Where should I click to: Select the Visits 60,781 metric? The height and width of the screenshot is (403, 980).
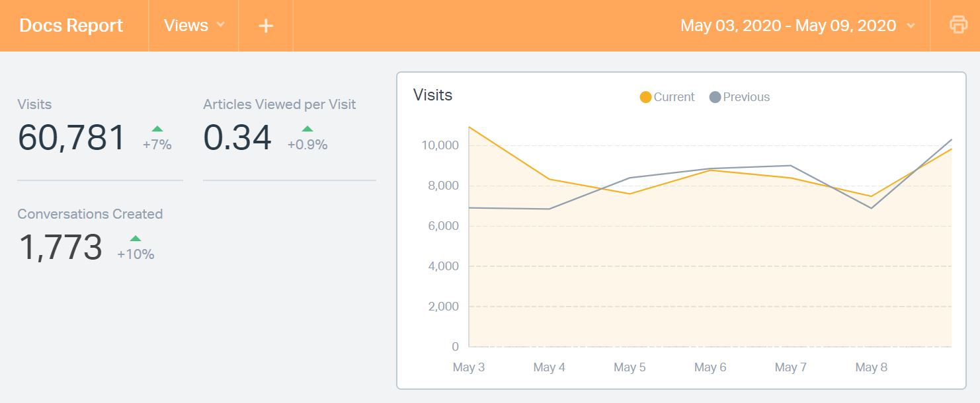pos(71,138)
